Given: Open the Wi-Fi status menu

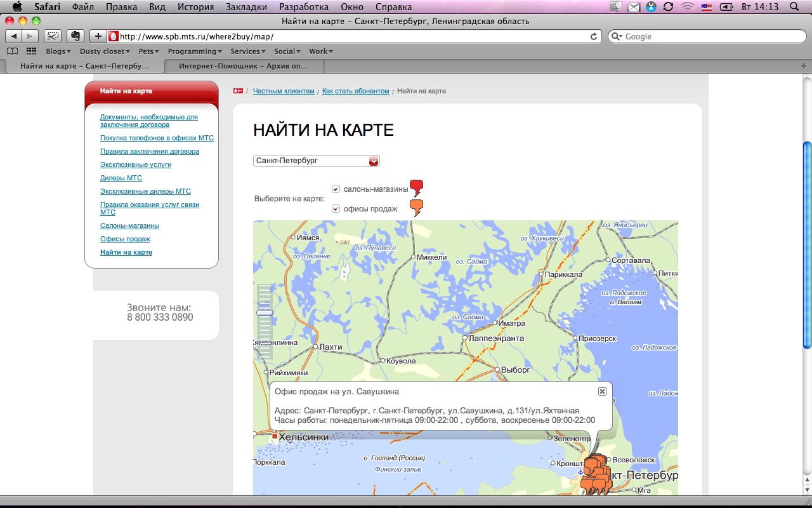Looking at the screenshot, I should (688, 7).
